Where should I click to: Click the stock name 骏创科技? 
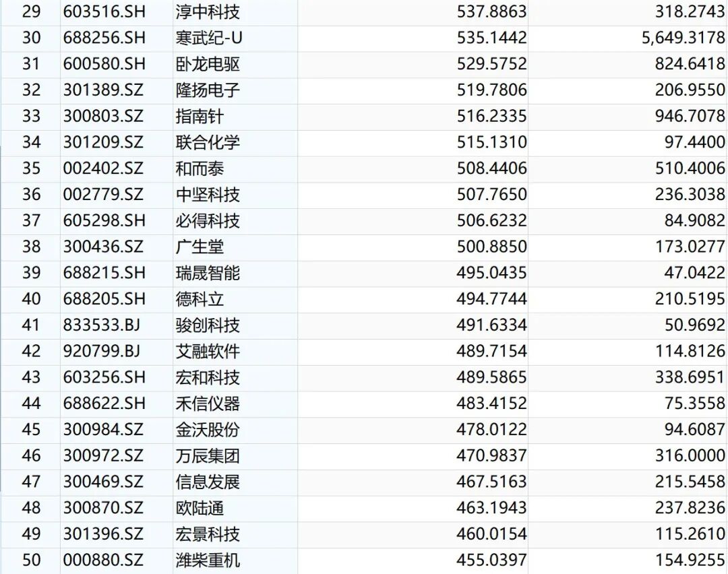208,325
